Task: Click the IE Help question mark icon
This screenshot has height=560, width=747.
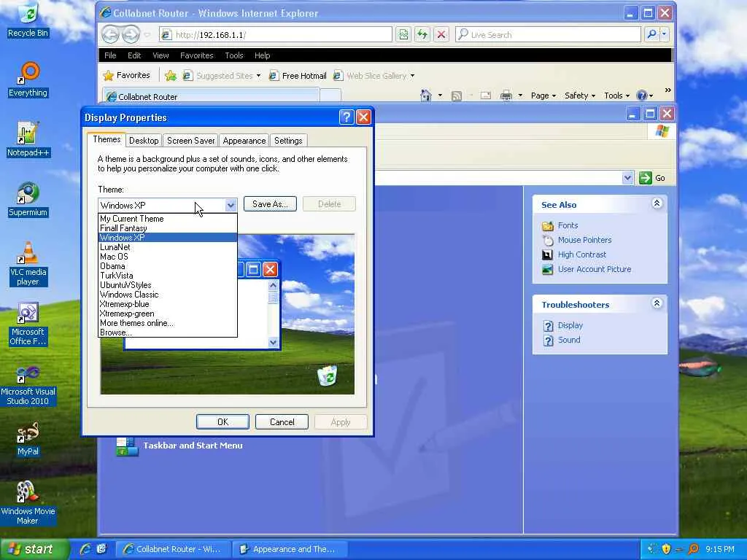Action: click(642, 96)
